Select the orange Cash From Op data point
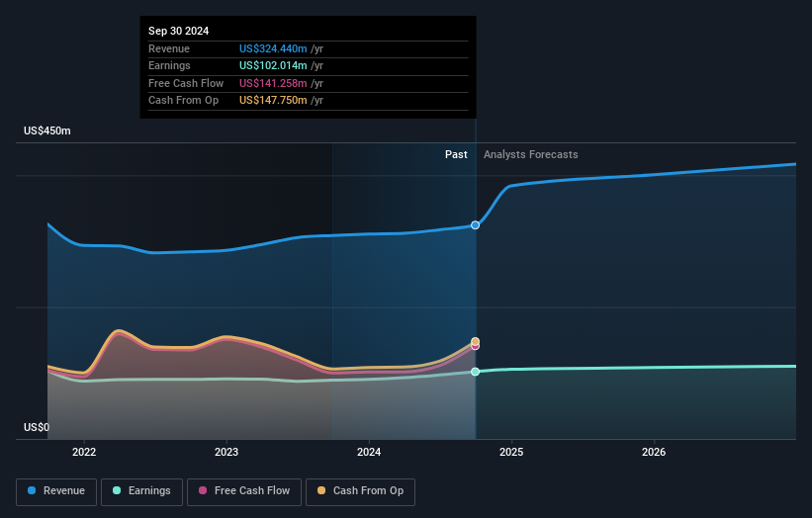This screenshot has height=518, width=812. (475, 341)
